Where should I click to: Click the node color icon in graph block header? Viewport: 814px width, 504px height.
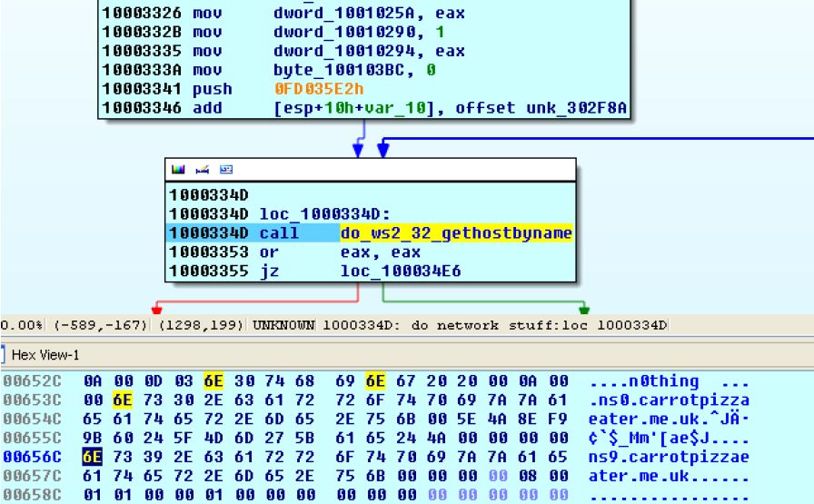177,170
